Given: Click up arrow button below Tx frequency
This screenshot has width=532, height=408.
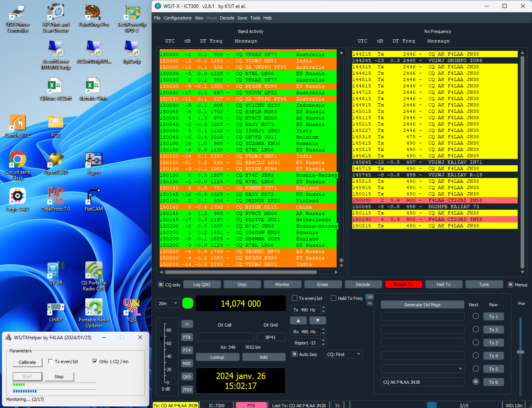Looking at the screenshot, I should (x=299, y=320).
